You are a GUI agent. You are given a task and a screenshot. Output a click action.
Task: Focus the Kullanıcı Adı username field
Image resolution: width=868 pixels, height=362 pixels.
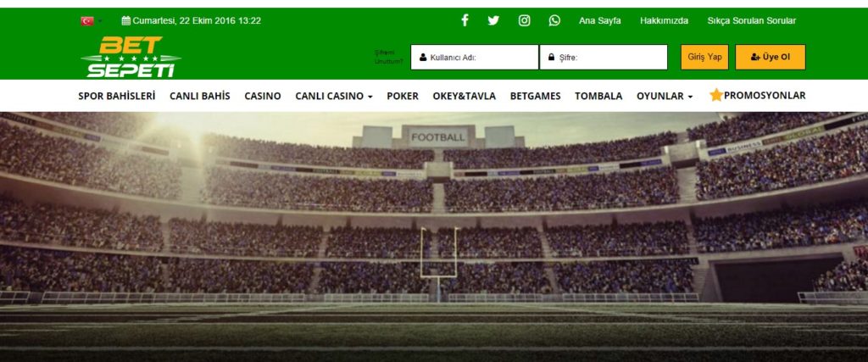coord(475,57)
